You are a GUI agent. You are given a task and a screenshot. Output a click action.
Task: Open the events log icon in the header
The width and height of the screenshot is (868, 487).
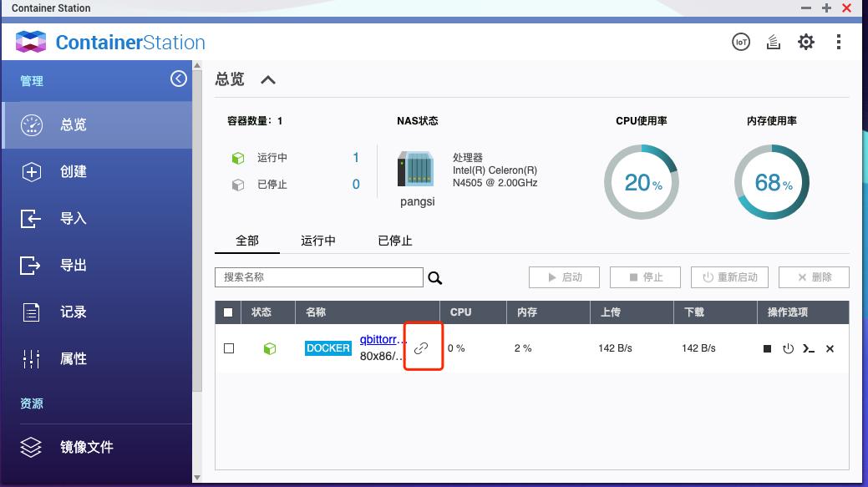(773, 41)
